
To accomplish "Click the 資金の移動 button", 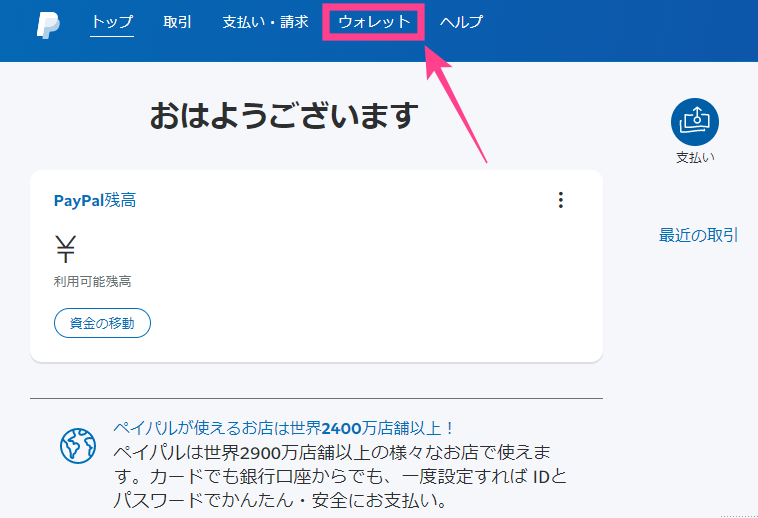I will (x=102, y=323).
